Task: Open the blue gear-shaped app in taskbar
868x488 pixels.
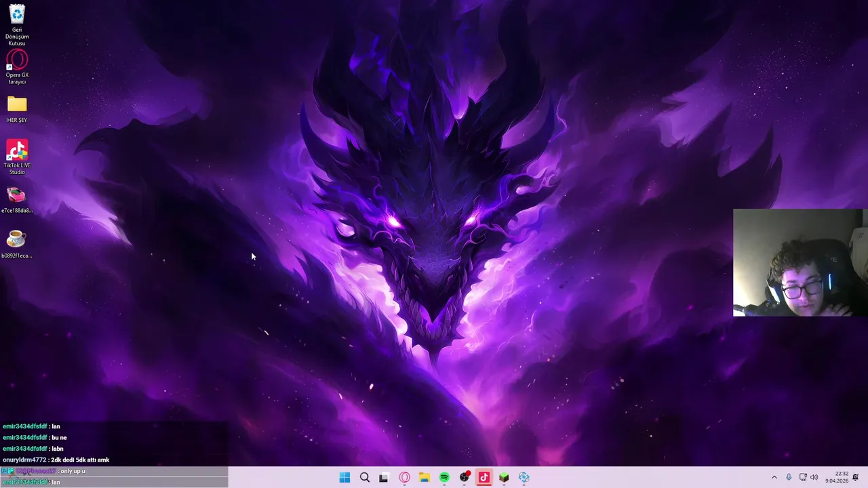Action: coord(524,477)
